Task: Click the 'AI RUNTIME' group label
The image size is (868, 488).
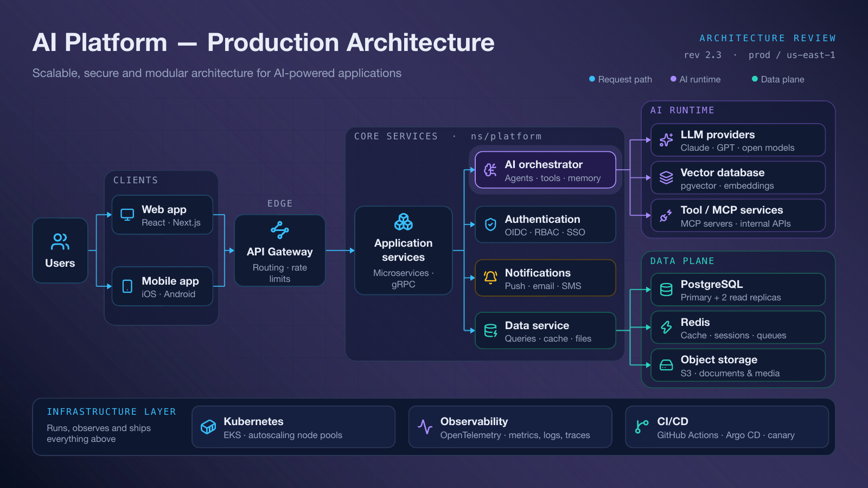Action: point(682,110)
